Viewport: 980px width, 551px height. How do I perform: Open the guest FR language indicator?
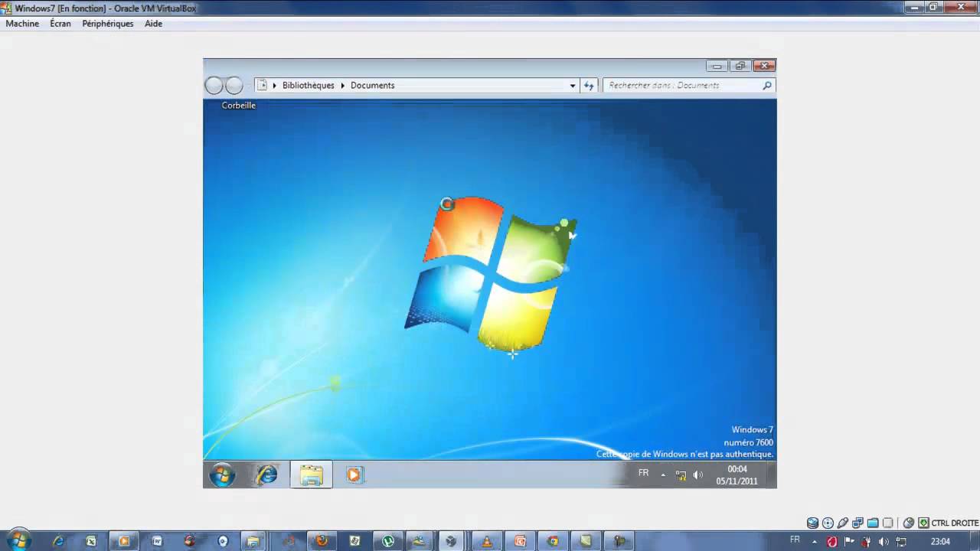click(644, 474)
